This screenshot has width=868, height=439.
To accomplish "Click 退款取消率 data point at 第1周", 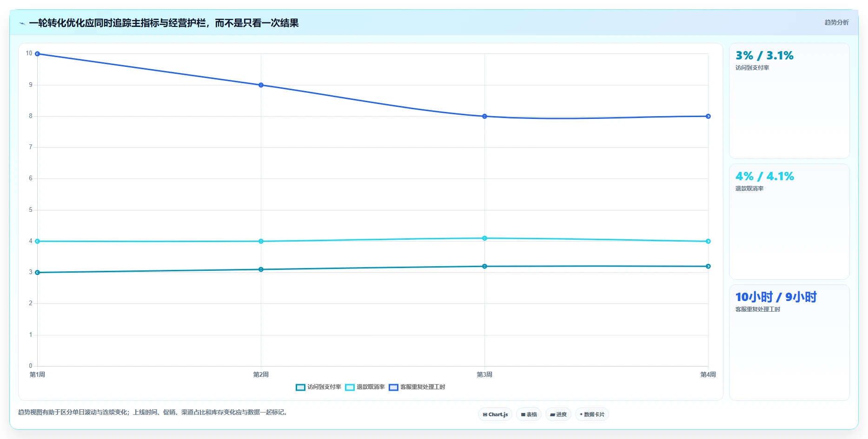I will [38, 241].
